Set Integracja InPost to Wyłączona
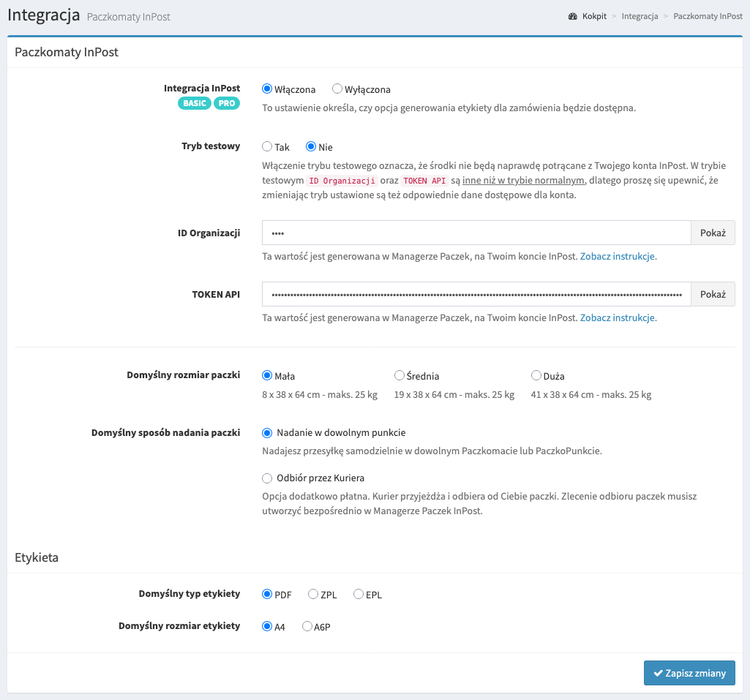Viewport: 750px width, 700px height. [x=337, y=89]
